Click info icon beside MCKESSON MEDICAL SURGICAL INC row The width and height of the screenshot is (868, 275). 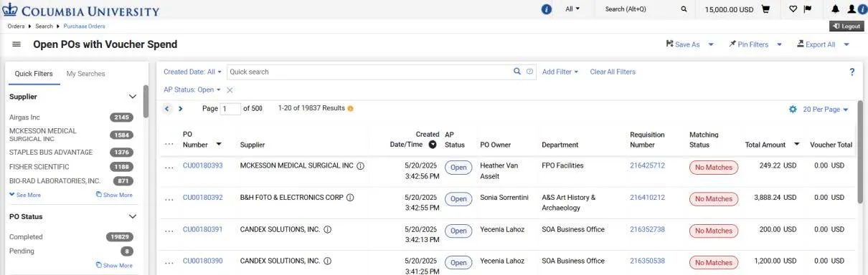click(x=361, y=165)
